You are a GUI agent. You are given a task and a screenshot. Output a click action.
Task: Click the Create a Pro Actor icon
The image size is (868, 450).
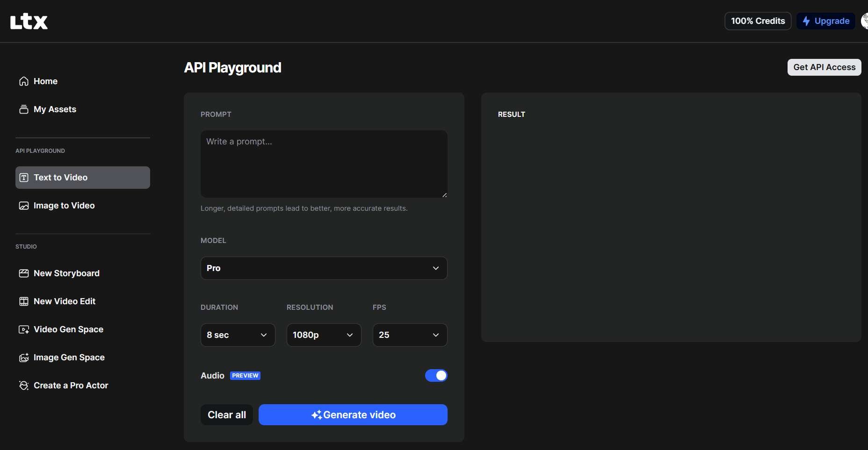[x=24, y=386]
